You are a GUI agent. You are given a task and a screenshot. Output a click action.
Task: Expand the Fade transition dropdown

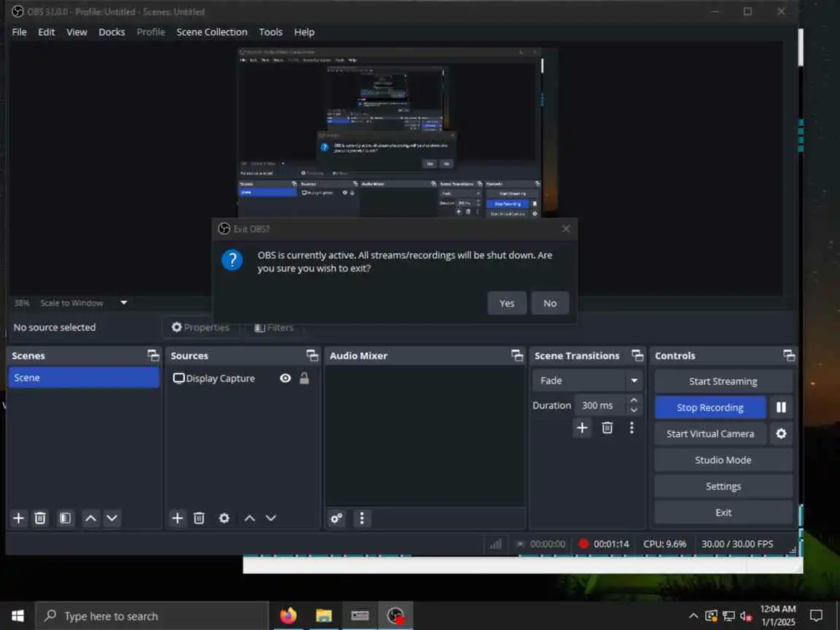point(634,381)
